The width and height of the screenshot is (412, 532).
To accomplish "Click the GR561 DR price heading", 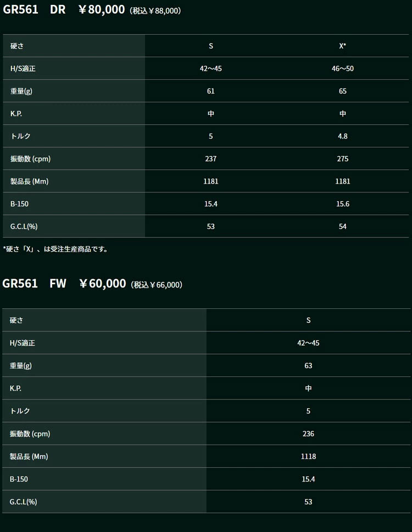I will [92, 9].
